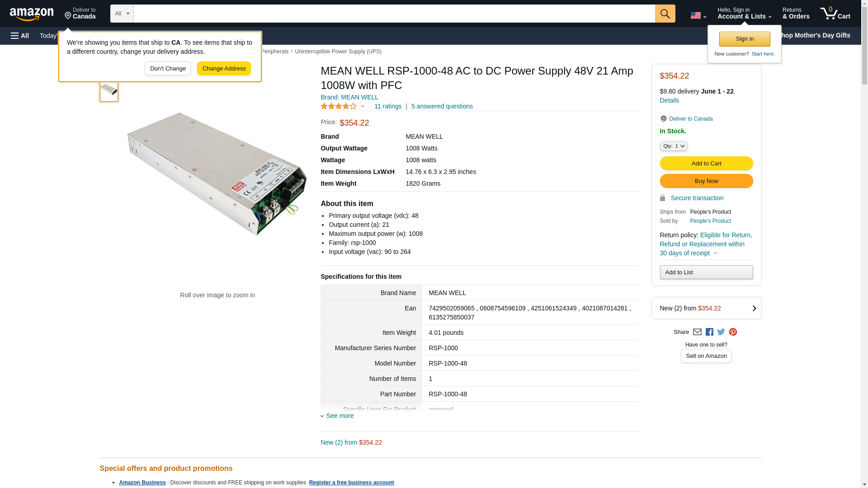Viewport: 868px width, 488px height.
Task: Open the Qty quantity dropdown
Action: point(673,146)
